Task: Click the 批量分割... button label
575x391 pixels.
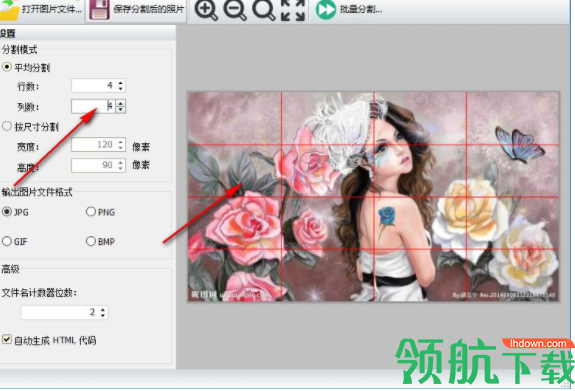Action: click(x=360, y=9)
